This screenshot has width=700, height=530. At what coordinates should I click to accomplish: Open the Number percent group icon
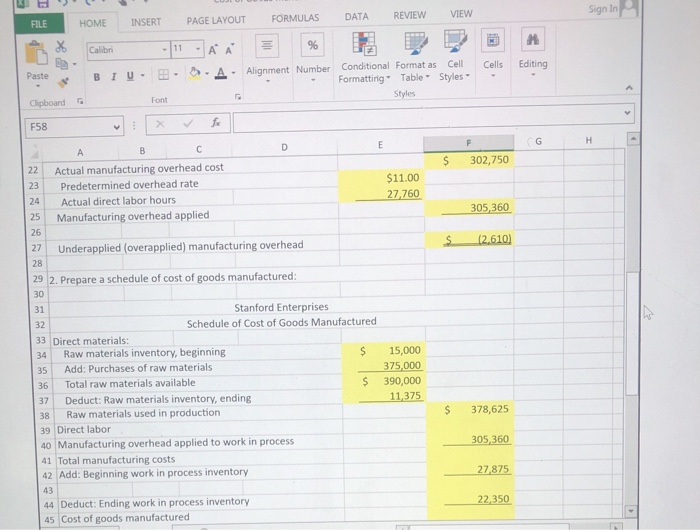pyautogui.click(x=312, y=45)
